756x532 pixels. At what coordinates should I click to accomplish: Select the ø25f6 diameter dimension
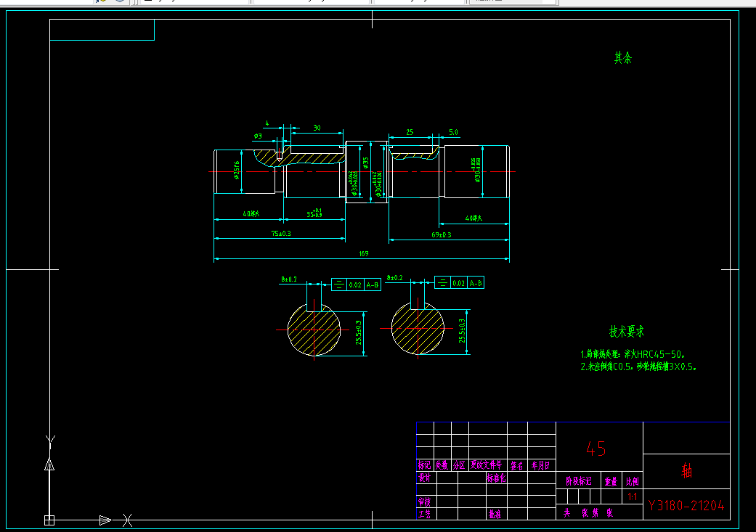(x=236, y=170)
